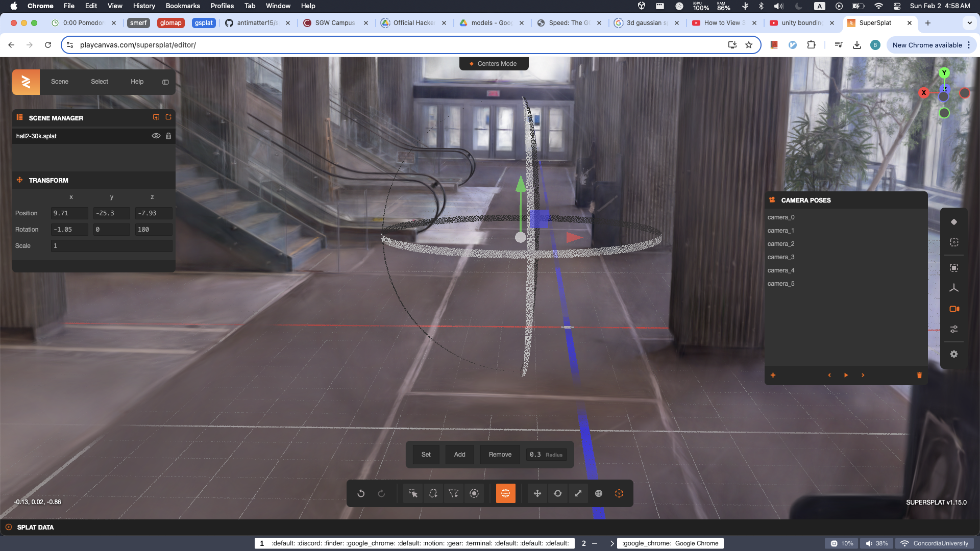Play the camera poses animation
Image resolution: width=980 pixels, height=551 pixels.
click(x=846, y=375)
